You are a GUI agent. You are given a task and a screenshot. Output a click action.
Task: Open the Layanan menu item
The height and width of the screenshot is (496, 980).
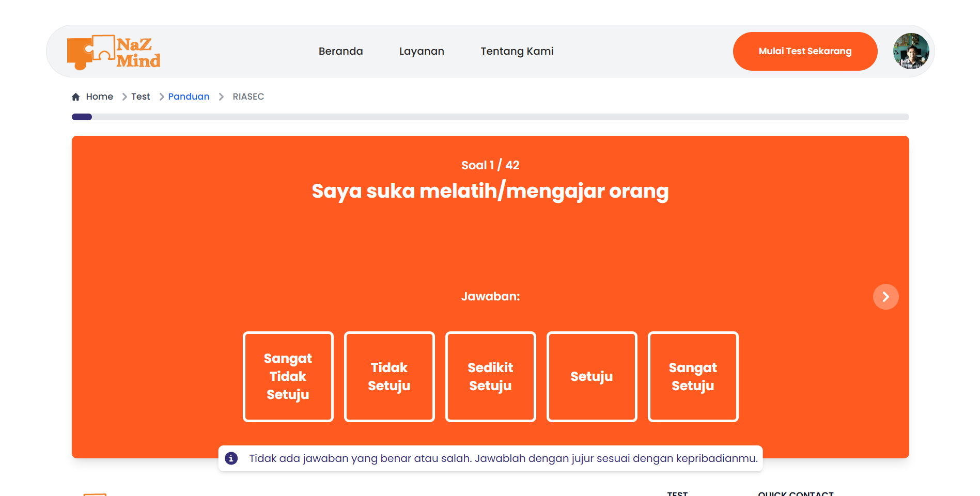(x=422, y=51)
